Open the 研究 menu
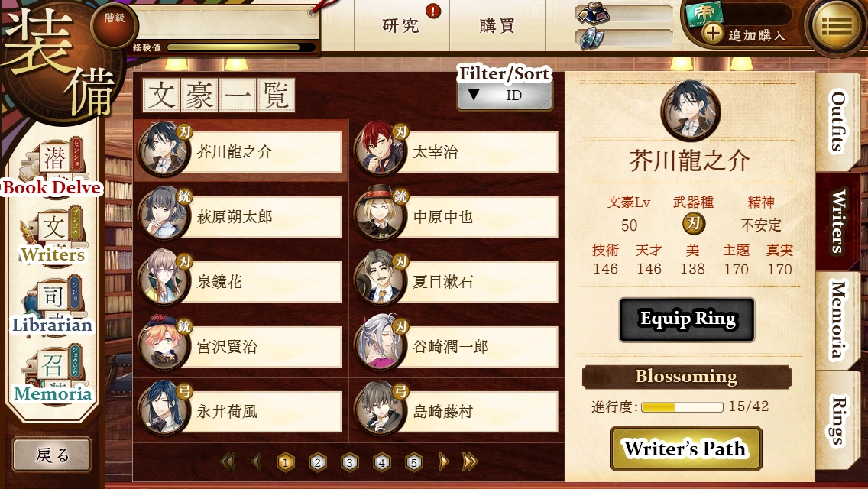868x489 pixels. pyautogui.click(x=401, y=25)
